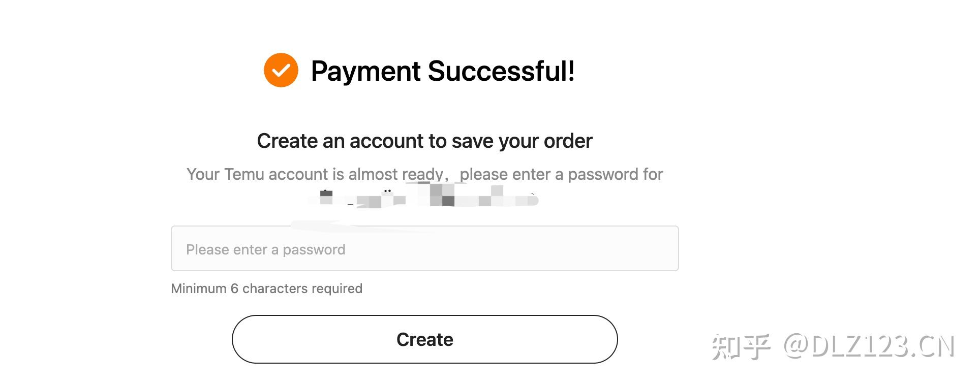Select the 'Create an account to save your order' title
The height and width of the screenshot is (386, 980).
[x=424, y=141]
